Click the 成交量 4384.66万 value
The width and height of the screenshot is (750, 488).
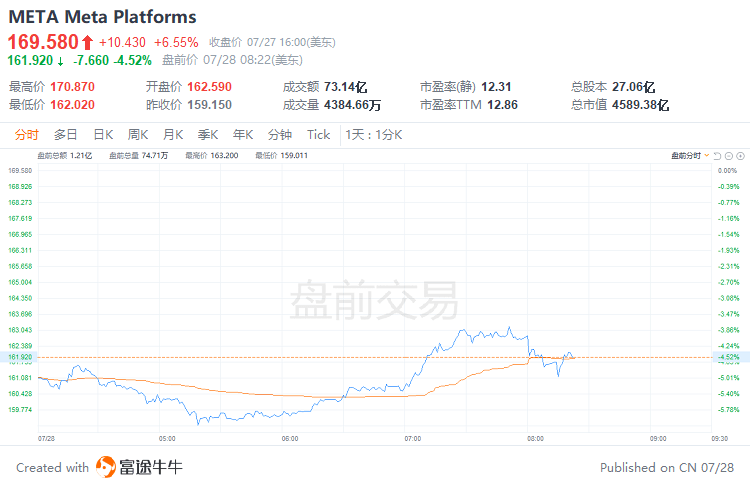pyautogui.click(x=353, y=105)
